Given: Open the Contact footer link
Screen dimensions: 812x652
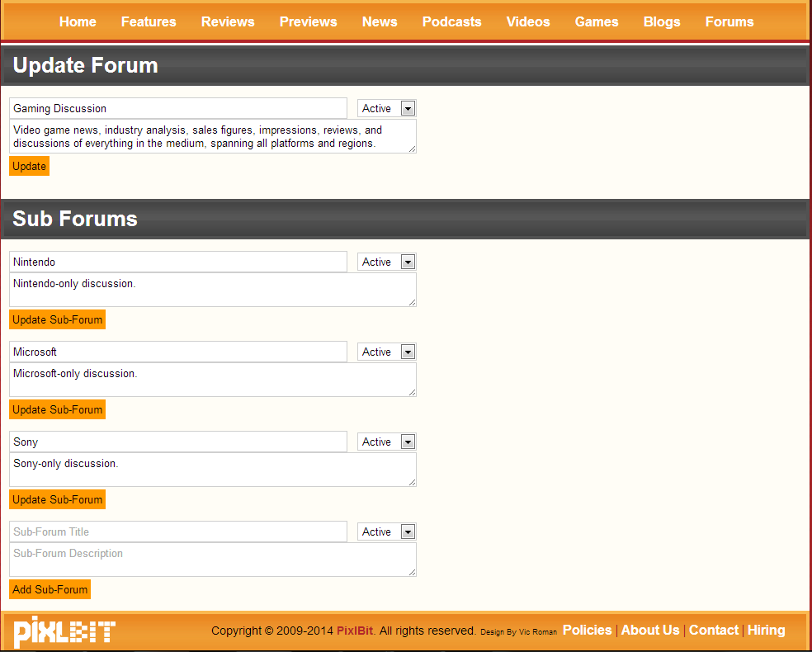Looking at the screenshot, I should coord(714,631).
